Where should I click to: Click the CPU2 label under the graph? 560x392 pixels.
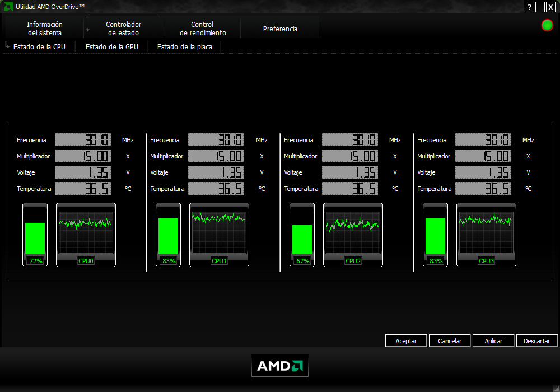[353, 261]
